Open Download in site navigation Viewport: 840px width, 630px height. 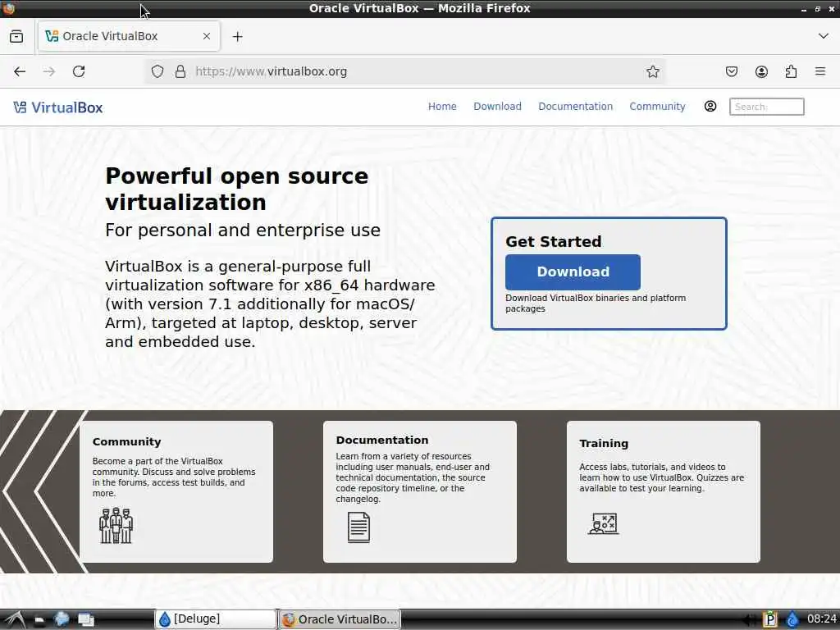click(x=497, y=106)
